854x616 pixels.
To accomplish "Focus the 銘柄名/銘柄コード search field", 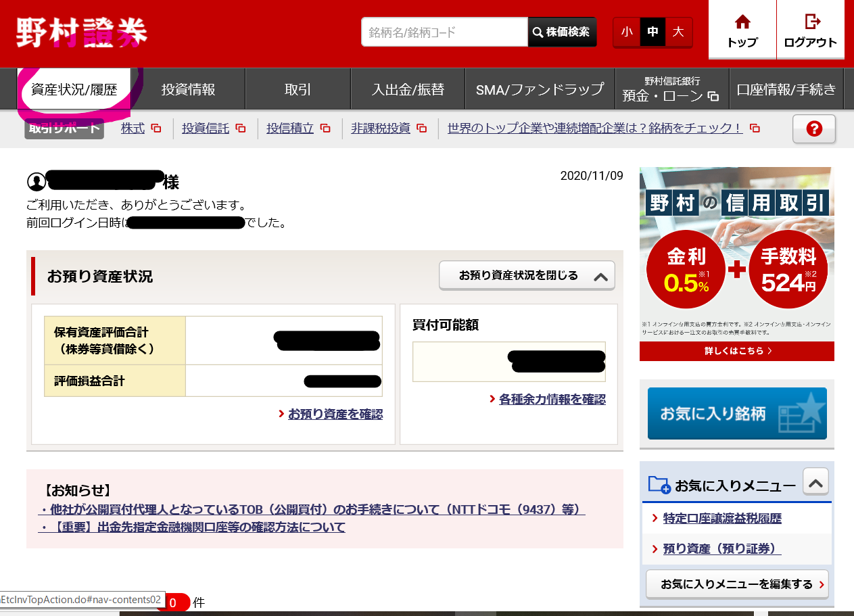I will coord(444,32).
